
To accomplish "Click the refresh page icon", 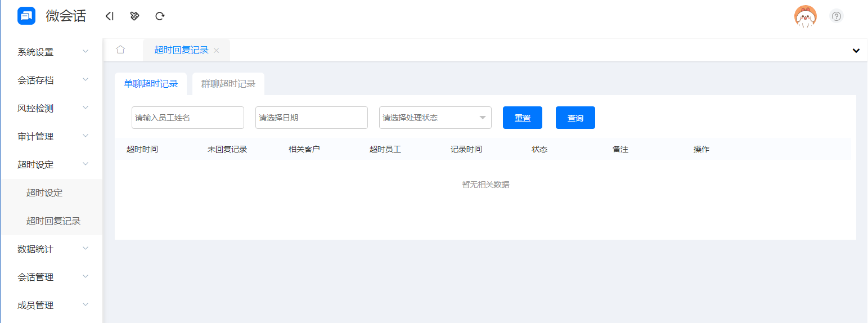I will pos(160,16).
